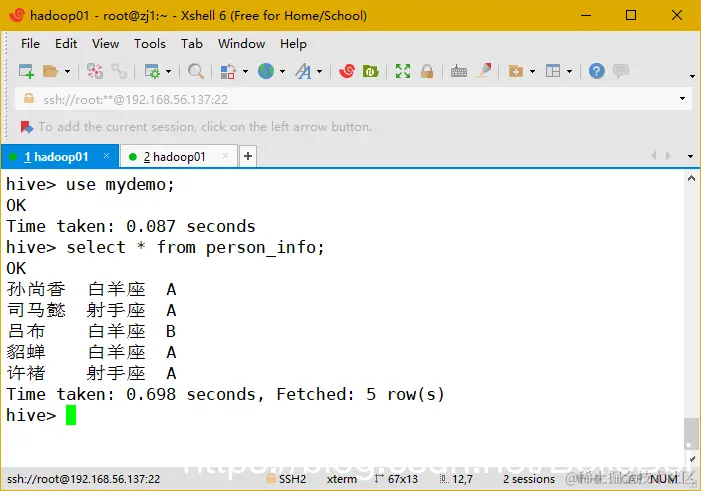Click the 'select * from person_info;' line
This screenshot has height=491, width=701.
(x=165, y=247)
